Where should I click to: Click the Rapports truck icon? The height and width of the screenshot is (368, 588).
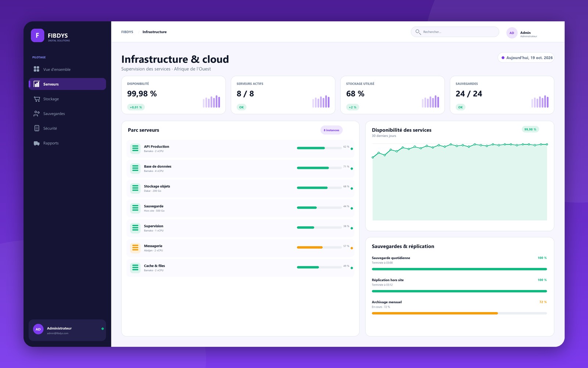pos(37,143)
